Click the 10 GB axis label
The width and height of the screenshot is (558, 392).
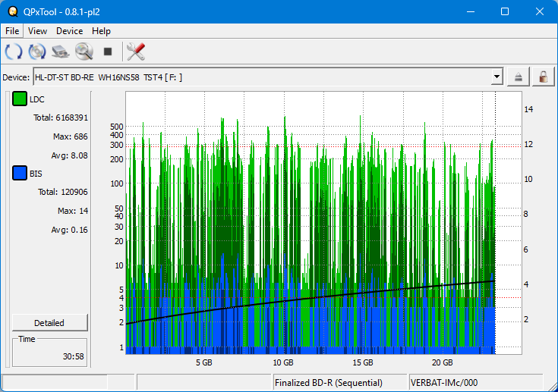coord(283,362)
